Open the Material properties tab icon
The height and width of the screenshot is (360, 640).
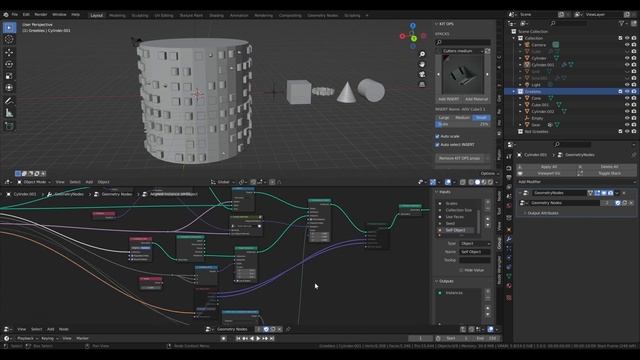[x=509, y=286]
